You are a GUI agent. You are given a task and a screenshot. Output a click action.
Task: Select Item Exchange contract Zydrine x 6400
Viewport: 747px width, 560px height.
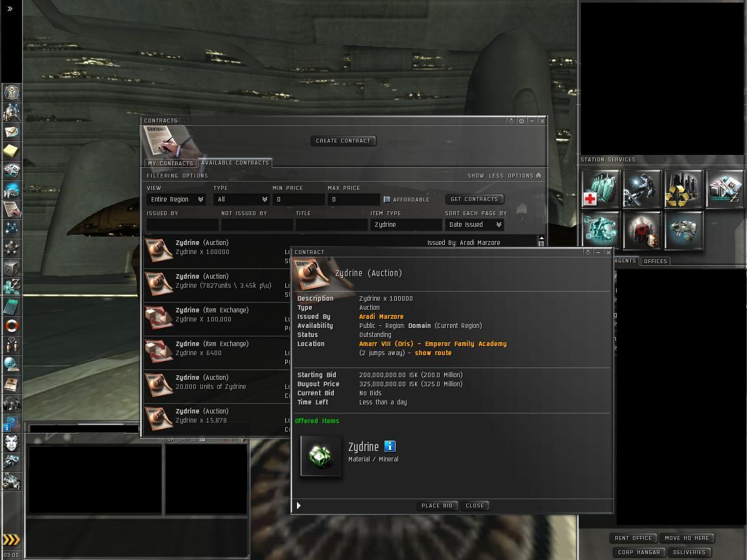(x=217, y=353)
